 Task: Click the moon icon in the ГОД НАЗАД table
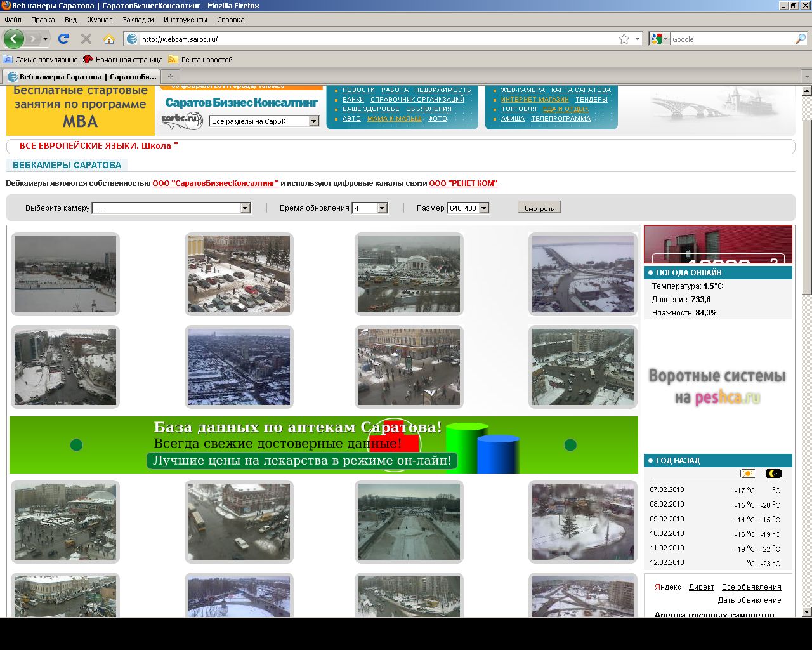pyautogui.click(x=774, y=474)
